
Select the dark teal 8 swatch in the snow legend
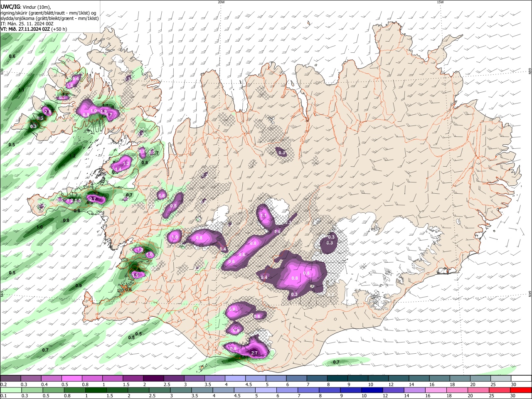click(337, 378)
